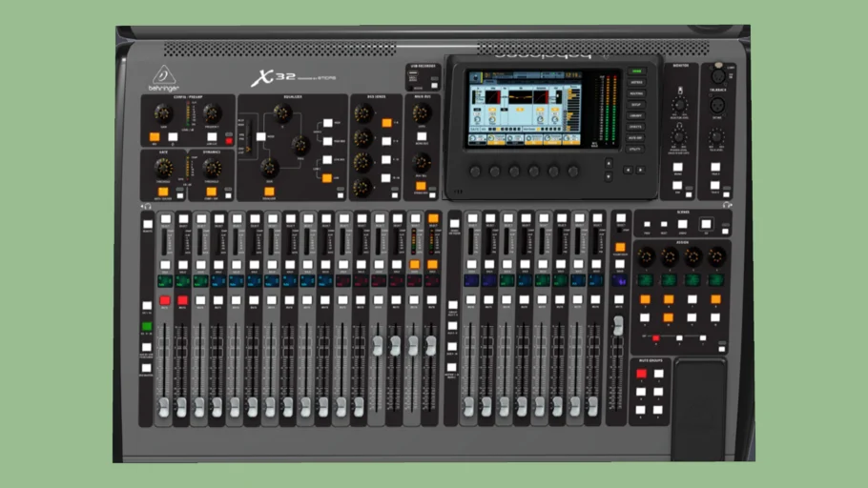
Task: Unmute channel 1 via its red Mute button
Action: (x=165, y=300)
